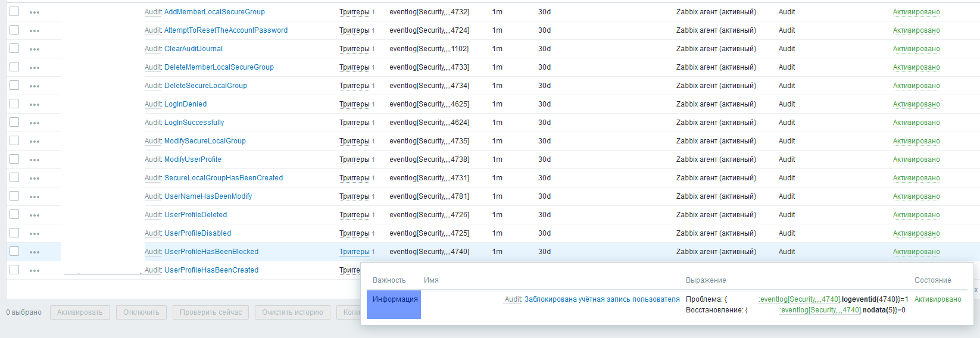Toggle Активировано status of ModifySecureLocalGroup
Image resolution: width=980 pixels, height=338 pixels.
[916, 141]
